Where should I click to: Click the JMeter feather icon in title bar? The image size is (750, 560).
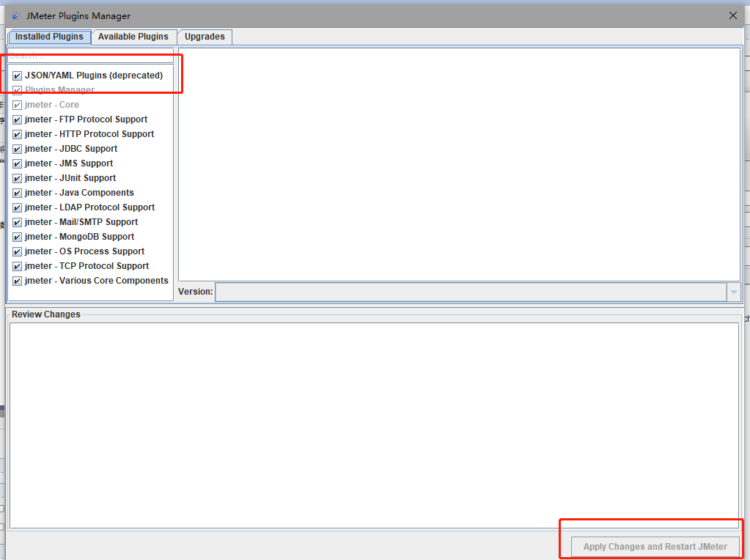(16, 16)
